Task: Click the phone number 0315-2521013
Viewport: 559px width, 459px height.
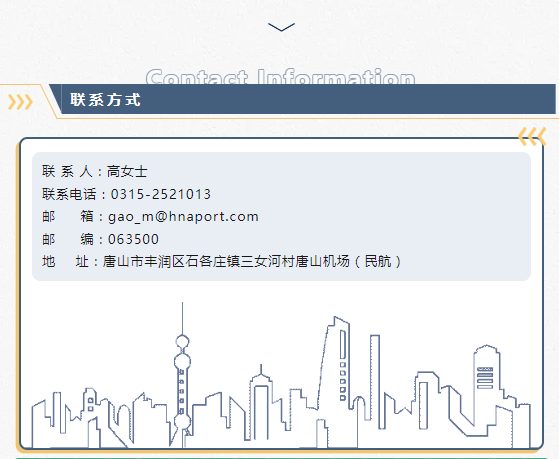Action: pos(161,194)
